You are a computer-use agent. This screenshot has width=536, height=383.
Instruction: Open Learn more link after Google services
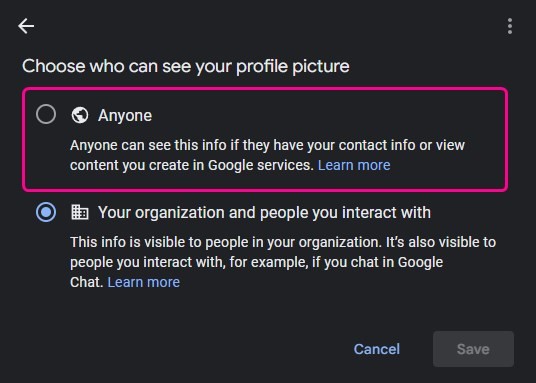pos(354,165)
